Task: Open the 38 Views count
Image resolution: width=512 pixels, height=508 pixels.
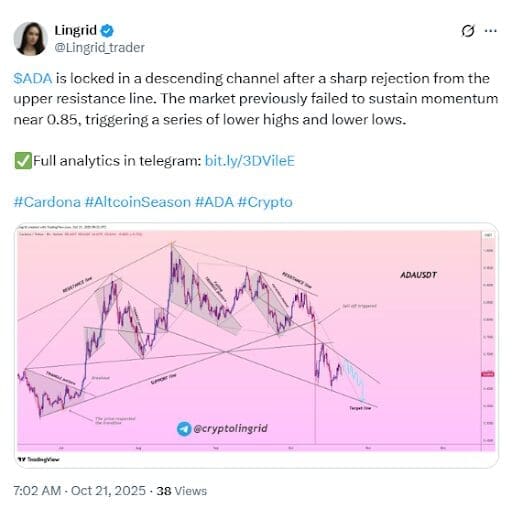Action: 182,491
